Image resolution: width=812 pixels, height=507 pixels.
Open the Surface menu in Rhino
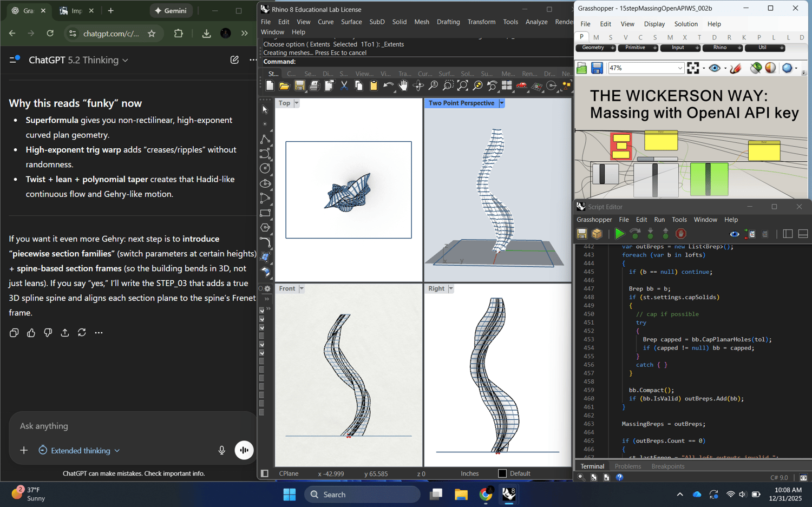[351, 22]
